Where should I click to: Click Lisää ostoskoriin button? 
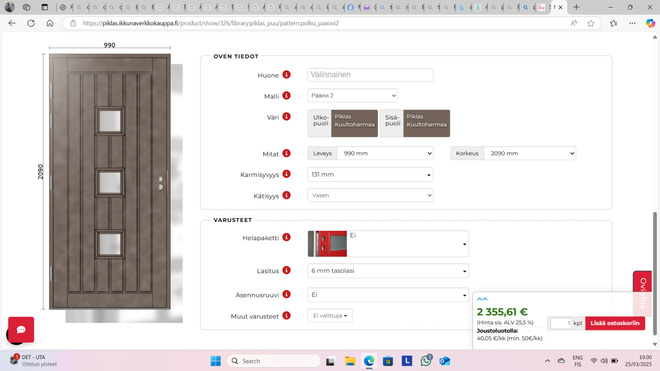coord(615,323)
